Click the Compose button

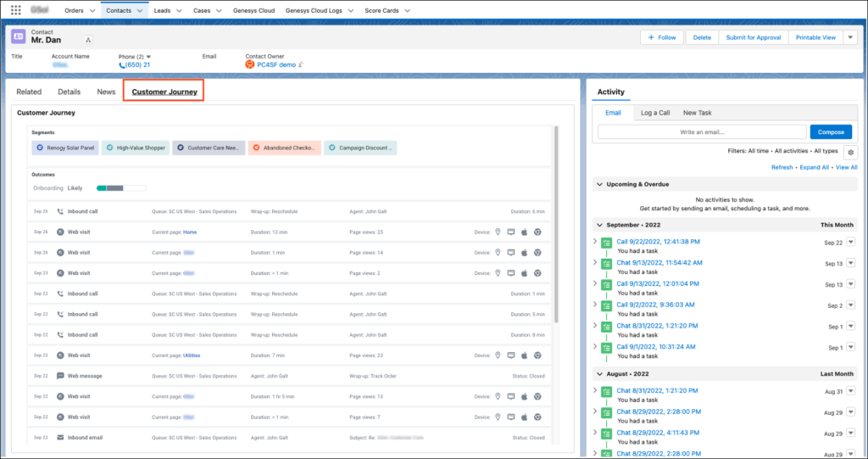(831, 132)
